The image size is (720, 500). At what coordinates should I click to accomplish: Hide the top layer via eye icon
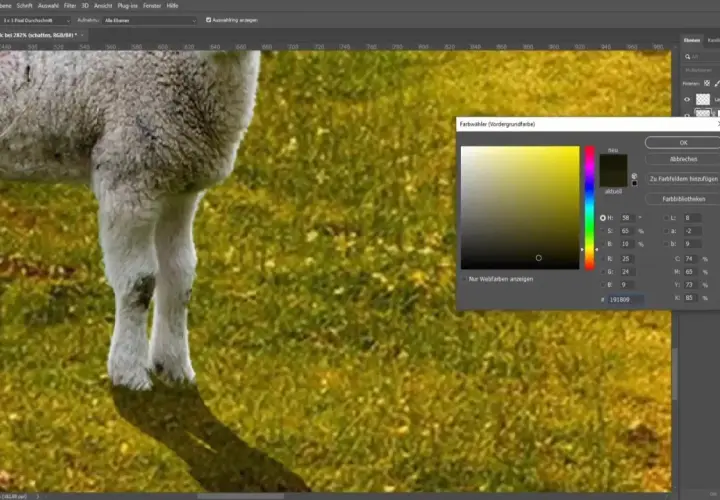click(x=687, y=99)
